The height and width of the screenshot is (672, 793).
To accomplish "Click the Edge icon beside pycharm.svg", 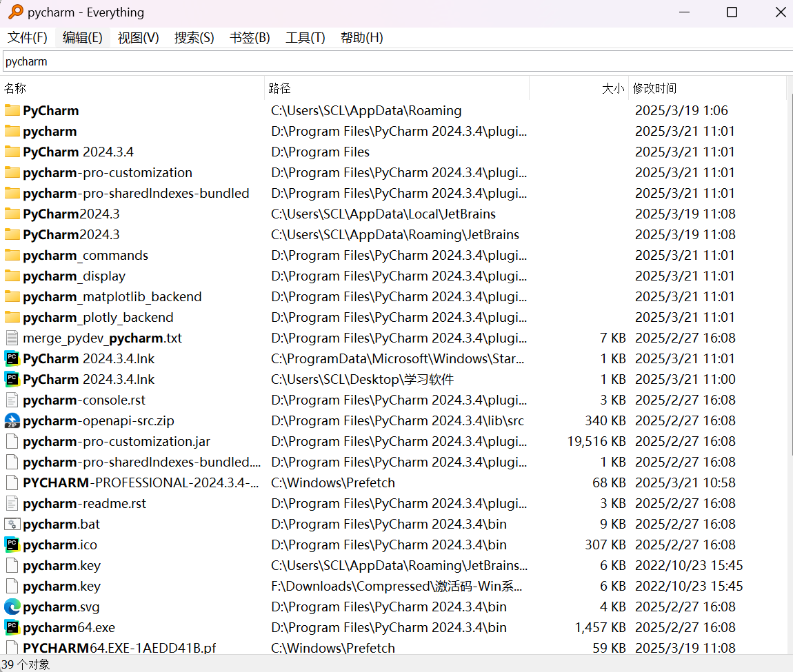I will 12,607.
